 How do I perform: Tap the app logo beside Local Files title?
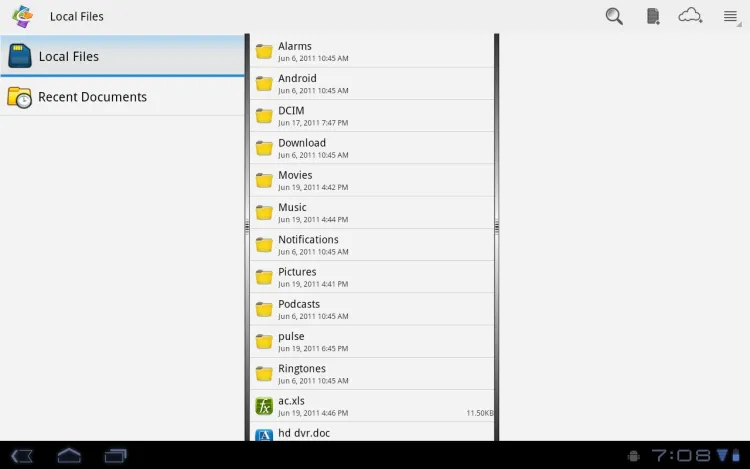[x=22, y=16]
